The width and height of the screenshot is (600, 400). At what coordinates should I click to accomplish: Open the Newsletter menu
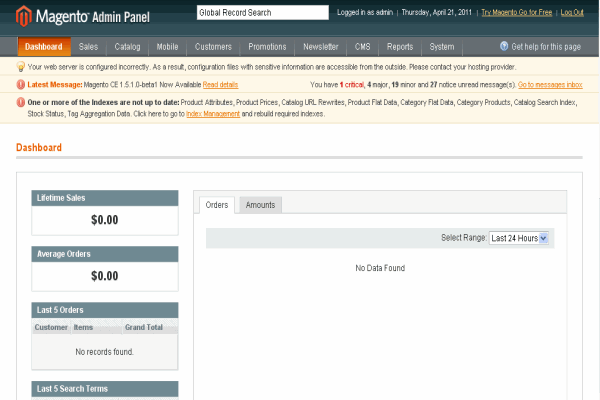coord(321,47)
